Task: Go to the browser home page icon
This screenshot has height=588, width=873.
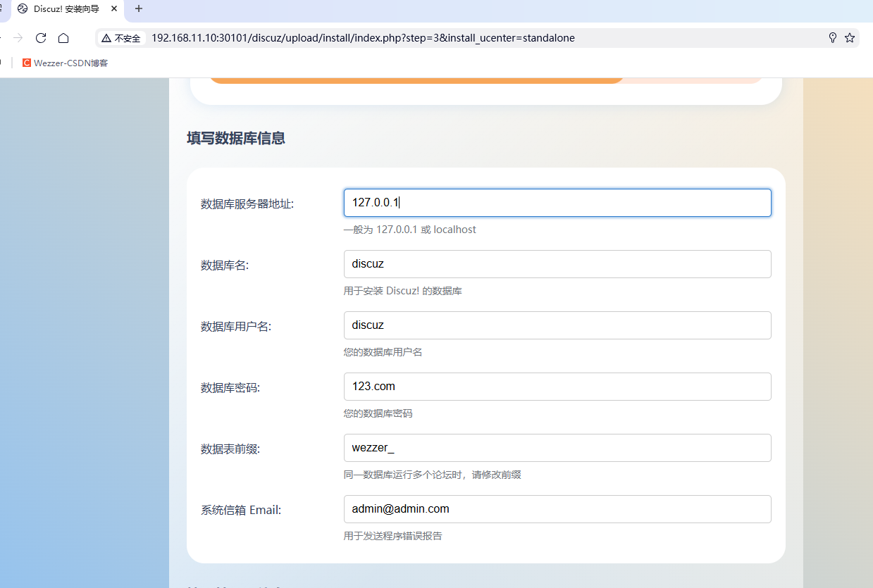Action: (x=63, y=38)
